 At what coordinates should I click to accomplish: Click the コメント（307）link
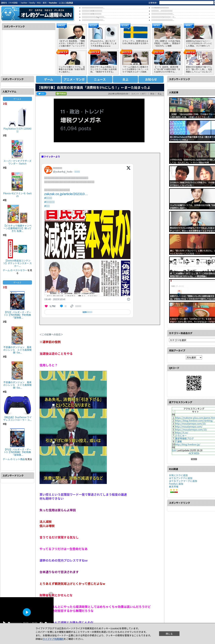coord(139,94)
